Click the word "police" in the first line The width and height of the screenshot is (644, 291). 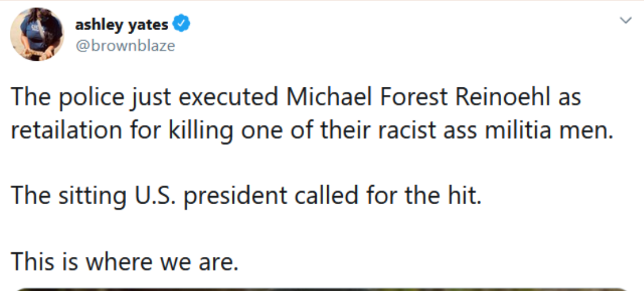(x=90, y=98)
